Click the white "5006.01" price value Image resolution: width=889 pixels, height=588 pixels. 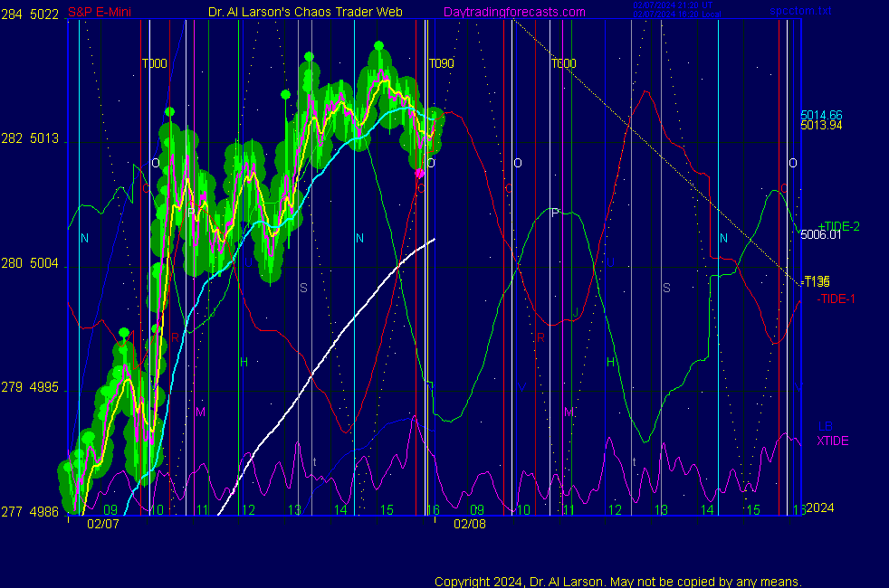coord(820,234)
